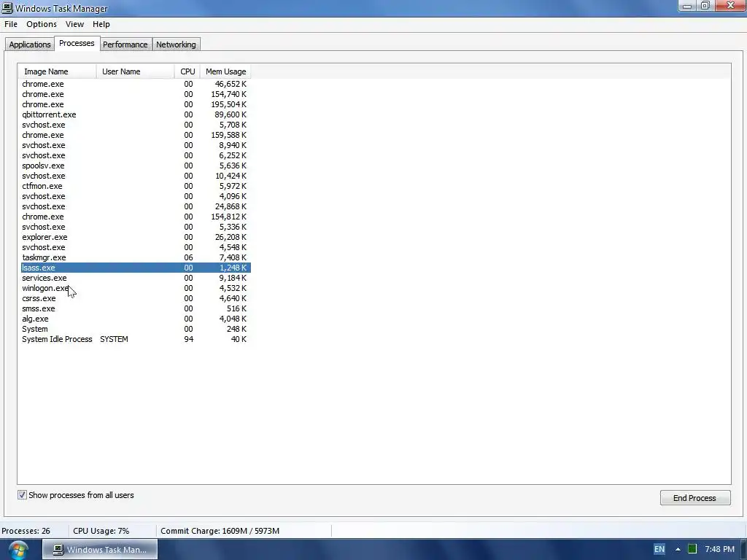Click the 89,600 K memory value
This screenshot has height=560, width=747.
click(231, 114)
